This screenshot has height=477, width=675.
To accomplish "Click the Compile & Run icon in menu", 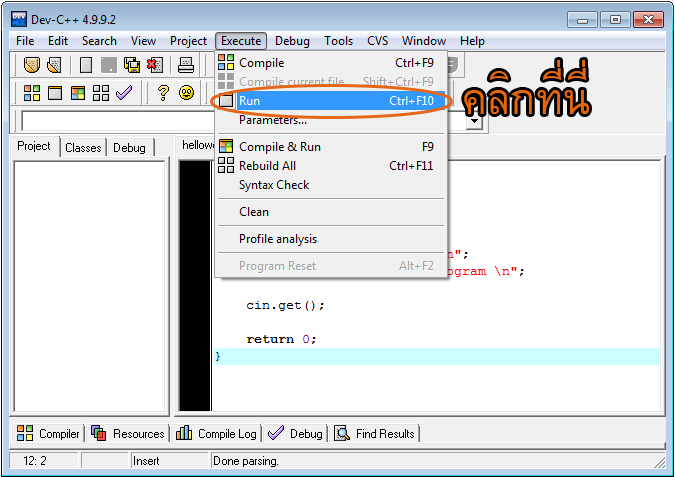I will pos(226,146).
